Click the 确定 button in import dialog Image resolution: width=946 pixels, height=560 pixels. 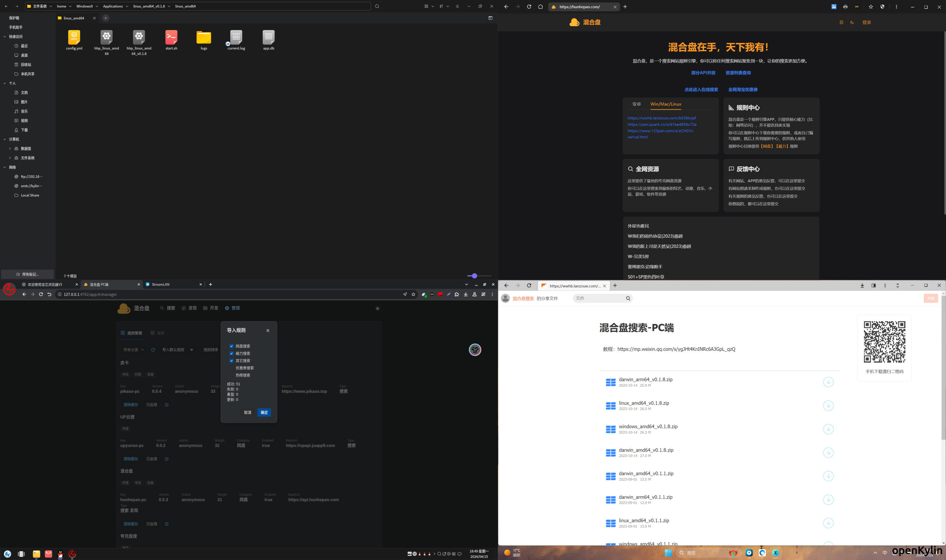tap(264, 413)
